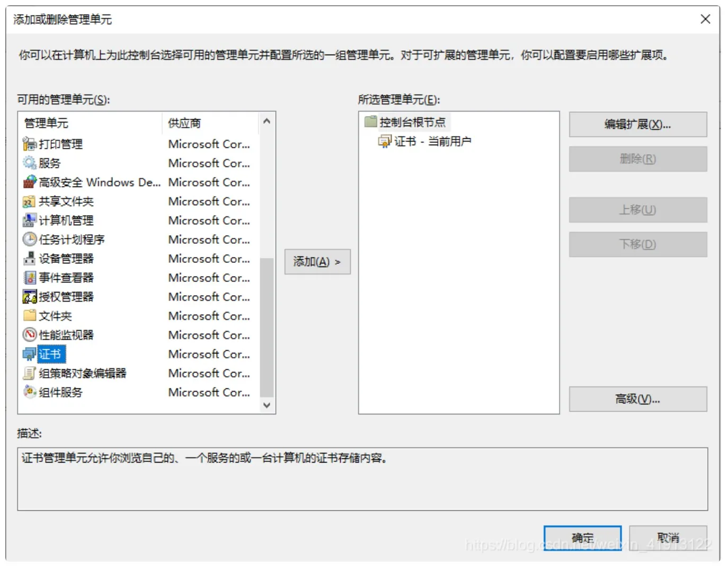This screenshot has width=728, height=568.
Task: Select 组策略对象编辑器 snap-in
Action: [x=83, y=373]
